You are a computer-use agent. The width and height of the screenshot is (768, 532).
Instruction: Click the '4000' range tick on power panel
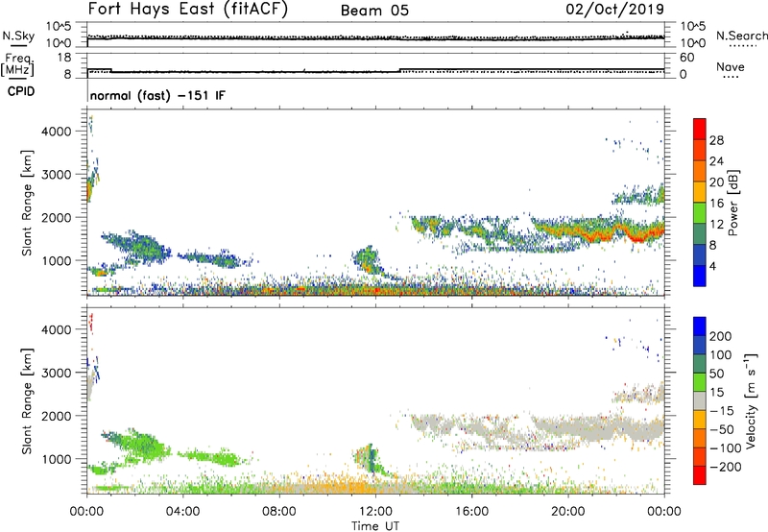click(57, 132)
